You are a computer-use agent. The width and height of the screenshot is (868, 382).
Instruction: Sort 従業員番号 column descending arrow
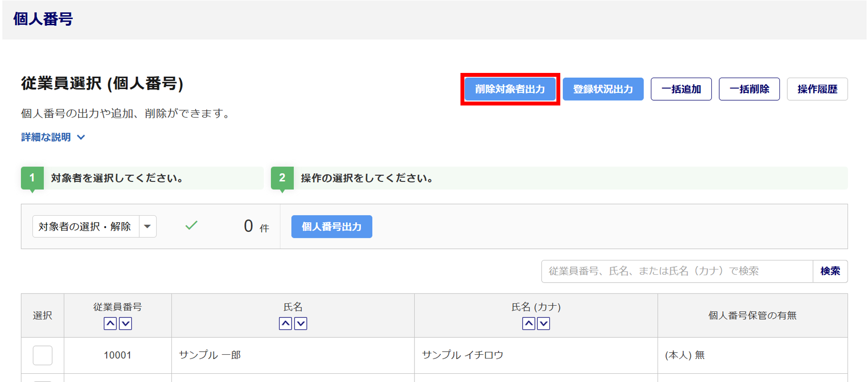tap(125, 323)
